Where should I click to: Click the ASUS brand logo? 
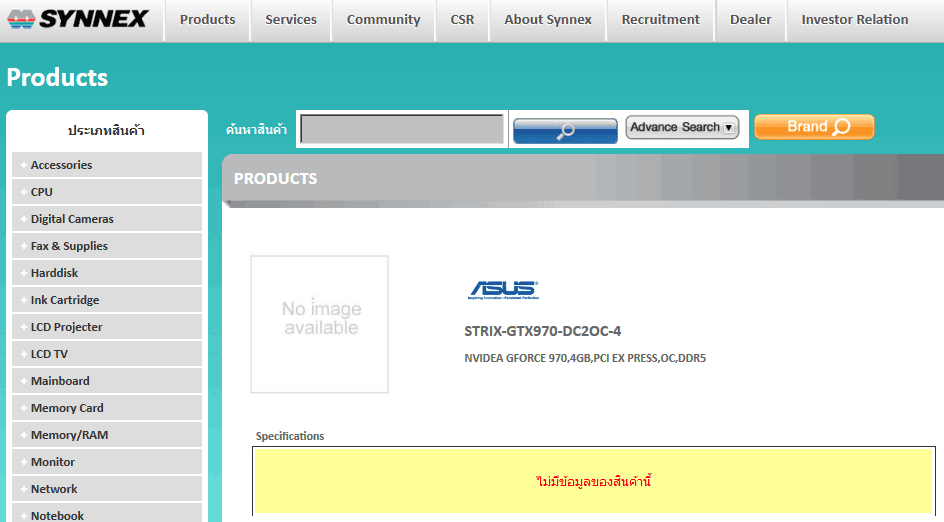[x=504, y=290]
